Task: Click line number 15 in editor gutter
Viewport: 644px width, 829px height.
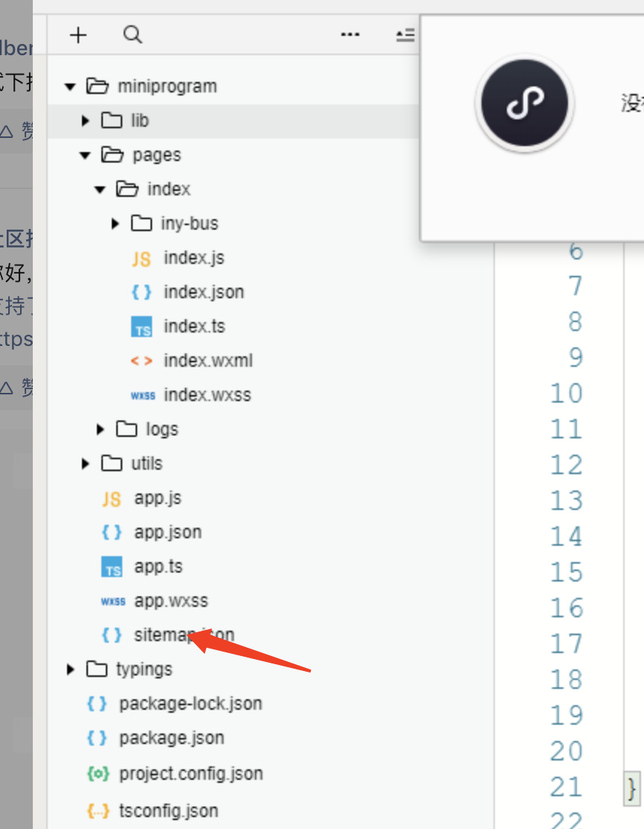Action: tap(566, 573)
